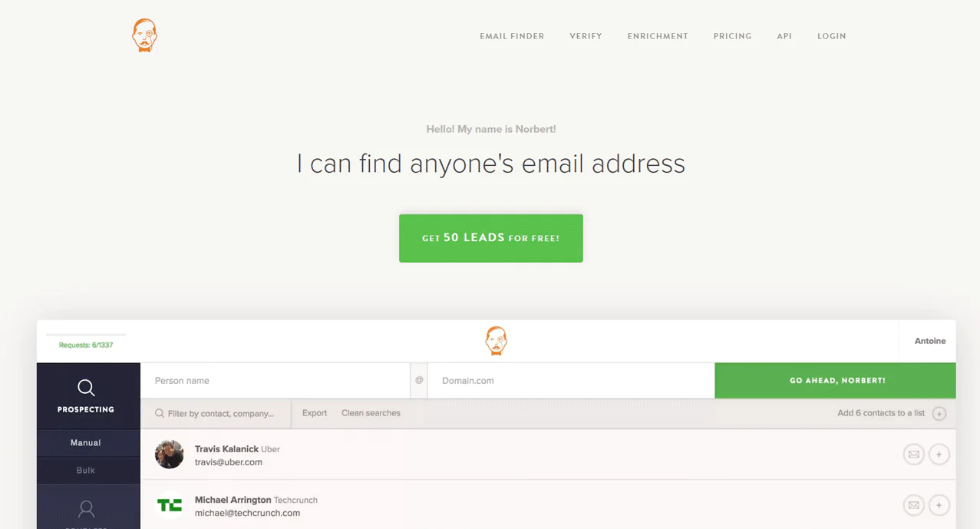Focus the Person name input field

(276, 381)
